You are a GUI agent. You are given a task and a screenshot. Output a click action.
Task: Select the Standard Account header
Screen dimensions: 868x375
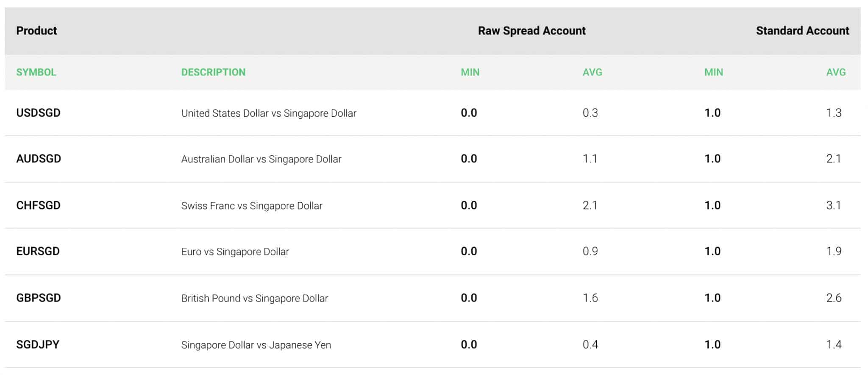click(x=803, y=31)
